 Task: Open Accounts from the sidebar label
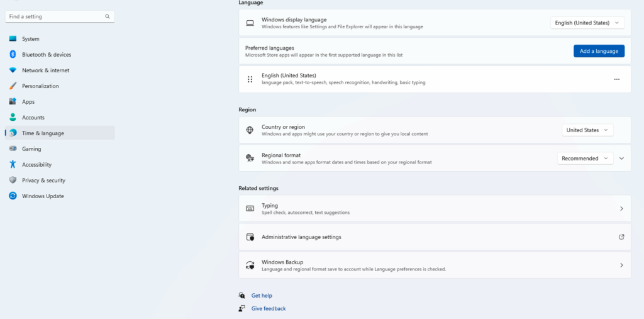point(33,117)
